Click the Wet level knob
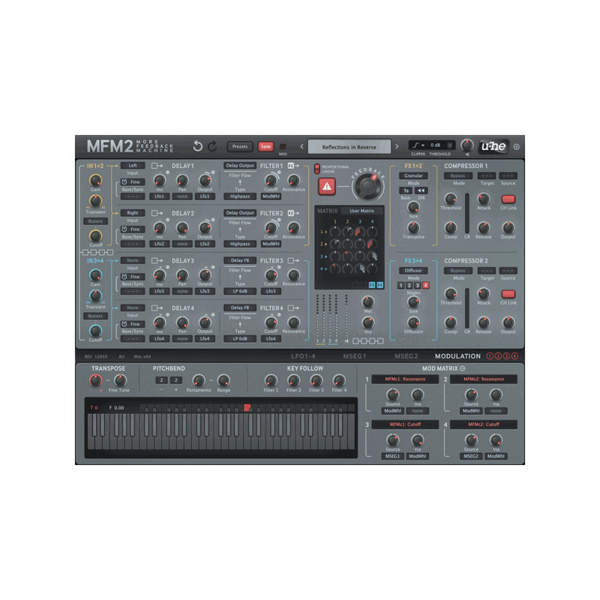This screenshot has height=600, width=600. click(368, 302)
